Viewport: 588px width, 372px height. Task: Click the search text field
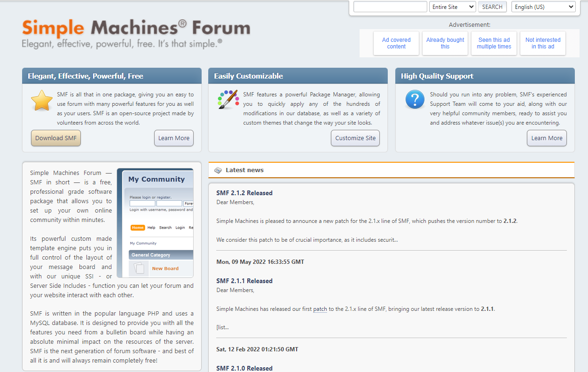point(390,7)
